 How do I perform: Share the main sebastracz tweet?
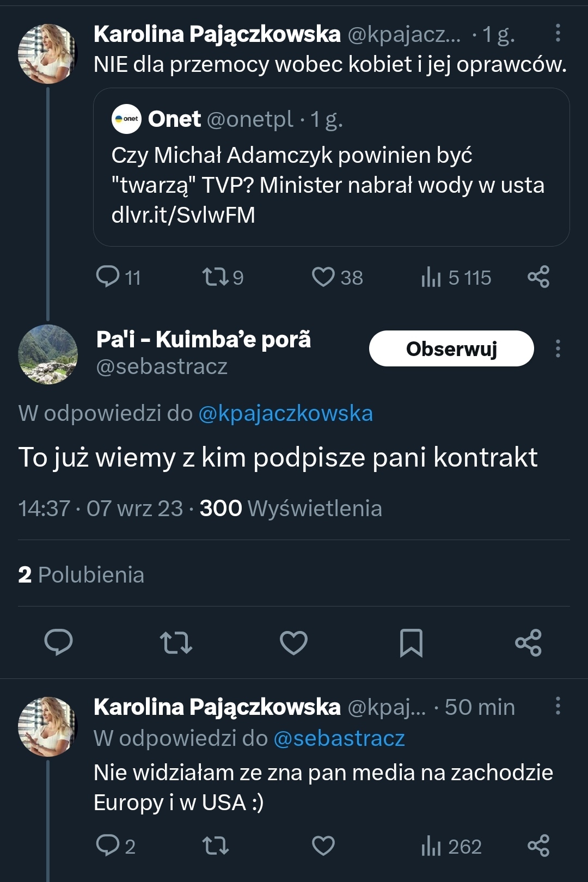[528, 642]
